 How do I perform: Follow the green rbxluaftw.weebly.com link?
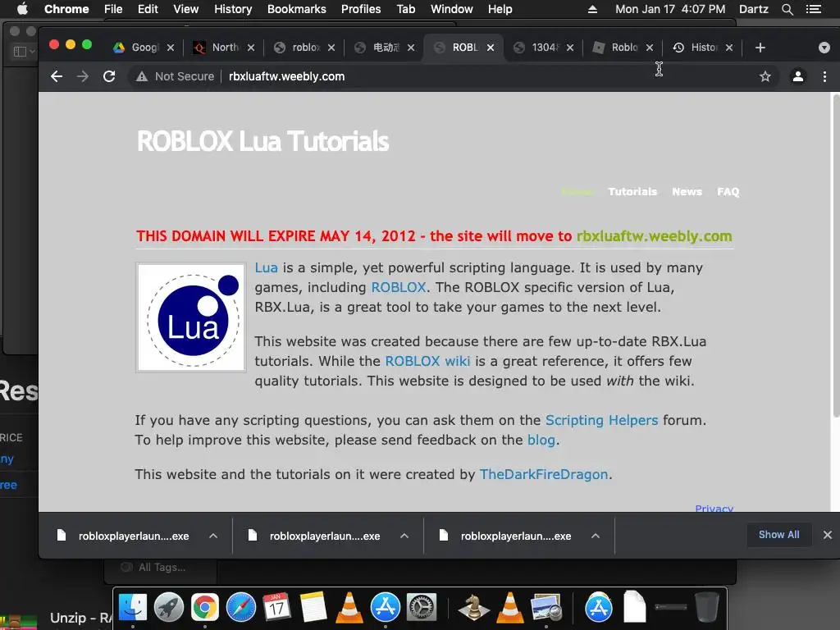pyautogui.click(x=654, y=236)
